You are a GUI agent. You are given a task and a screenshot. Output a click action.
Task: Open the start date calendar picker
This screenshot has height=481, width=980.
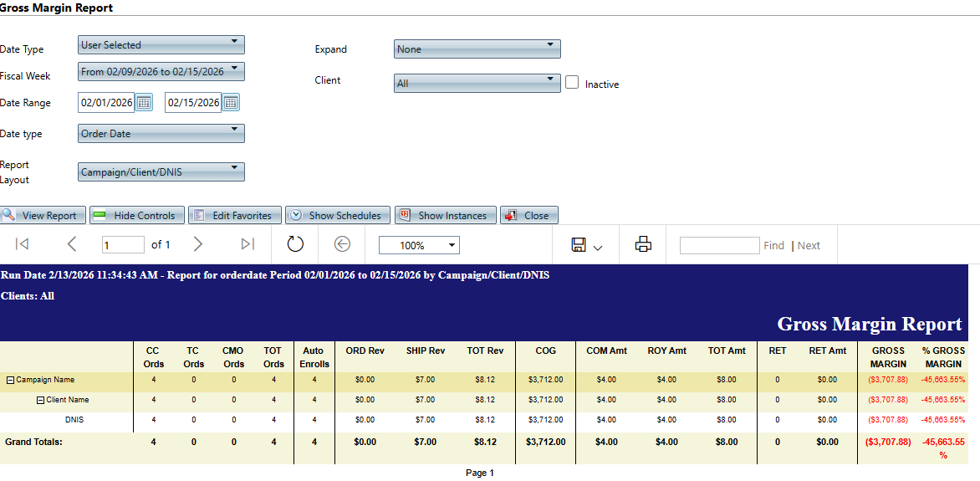(144, 103)
